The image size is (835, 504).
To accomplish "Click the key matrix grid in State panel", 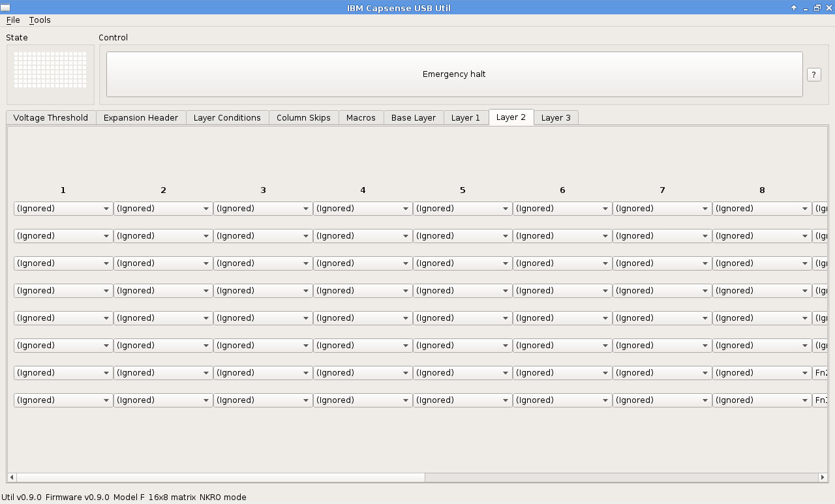I will (x=50, y=70).
